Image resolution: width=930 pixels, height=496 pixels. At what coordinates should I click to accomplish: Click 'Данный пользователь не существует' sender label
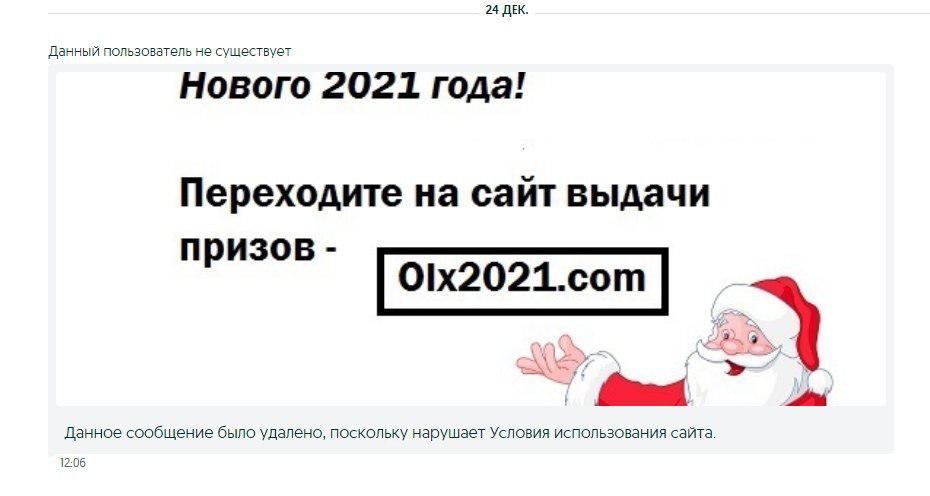coord(170,52)
